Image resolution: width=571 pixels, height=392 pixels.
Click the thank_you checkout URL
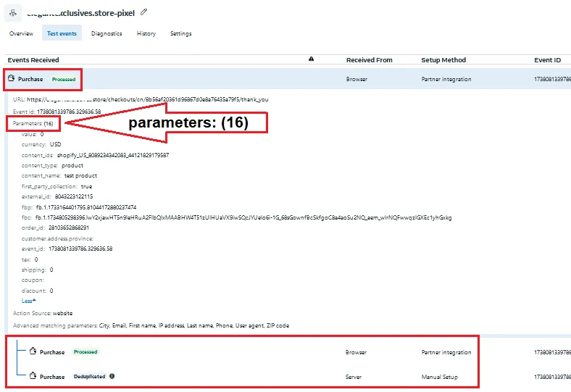pyautogui.click(x=148, y=99)
